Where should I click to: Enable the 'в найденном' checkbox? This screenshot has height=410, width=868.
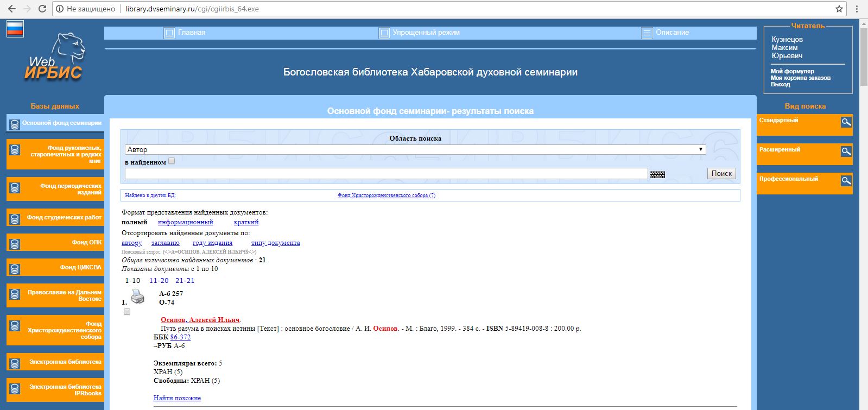[x=172, y=161]
